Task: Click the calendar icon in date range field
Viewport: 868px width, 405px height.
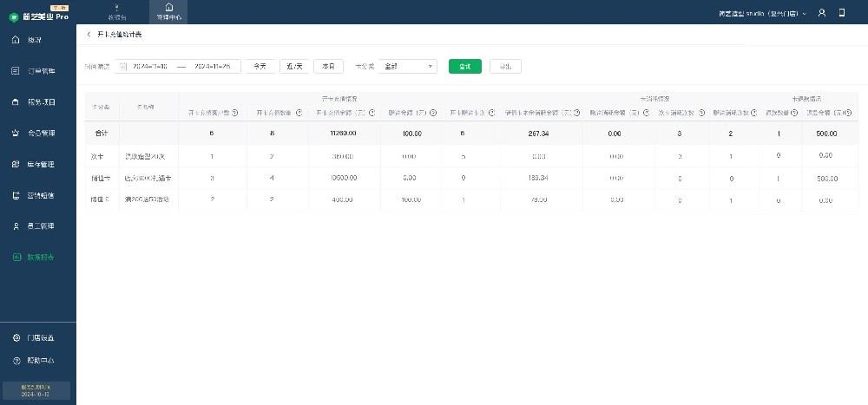Action: click(x=123, y=66)
